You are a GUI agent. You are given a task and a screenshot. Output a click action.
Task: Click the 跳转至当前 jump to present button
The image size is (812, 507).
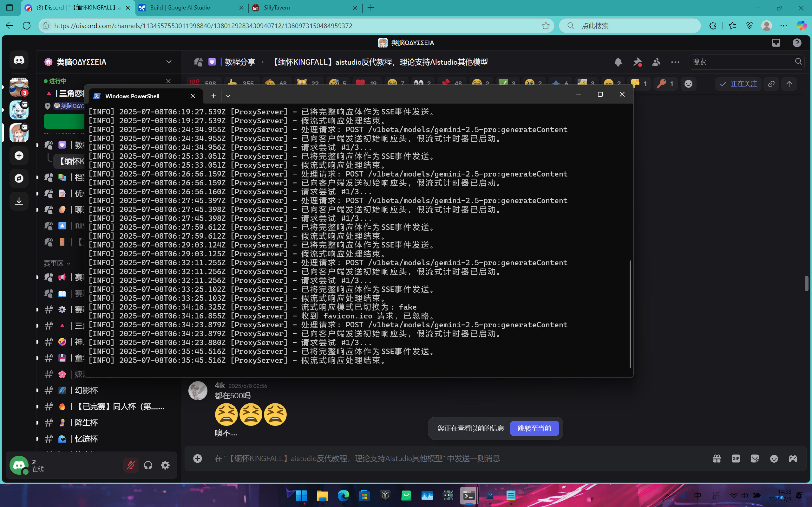click(x=534, y=428)
